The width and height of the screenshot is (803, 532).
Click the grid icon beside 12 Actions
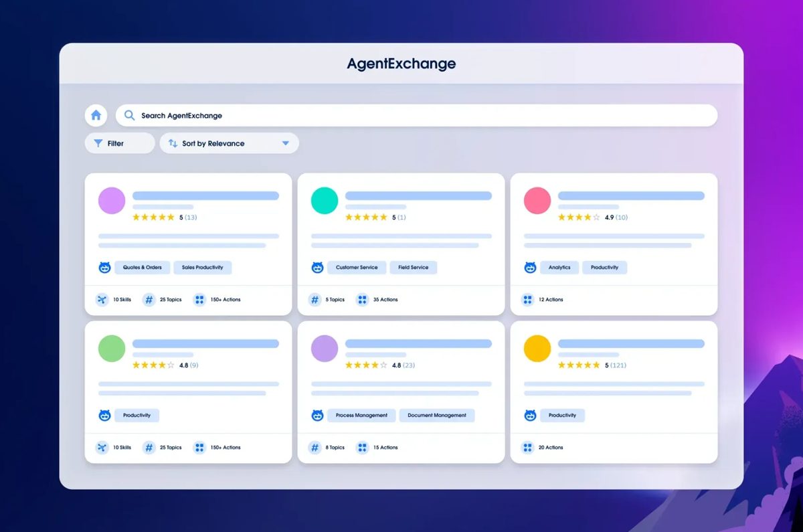[527, 300]
